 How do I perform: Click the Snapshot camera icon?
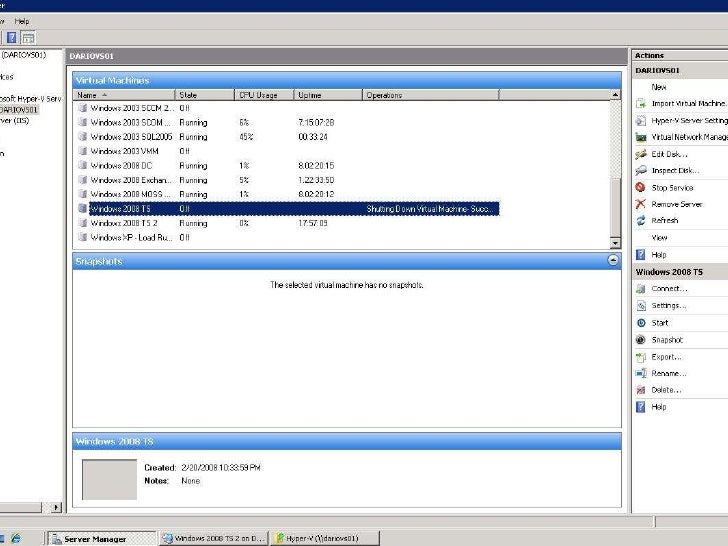tap(641, 340)
